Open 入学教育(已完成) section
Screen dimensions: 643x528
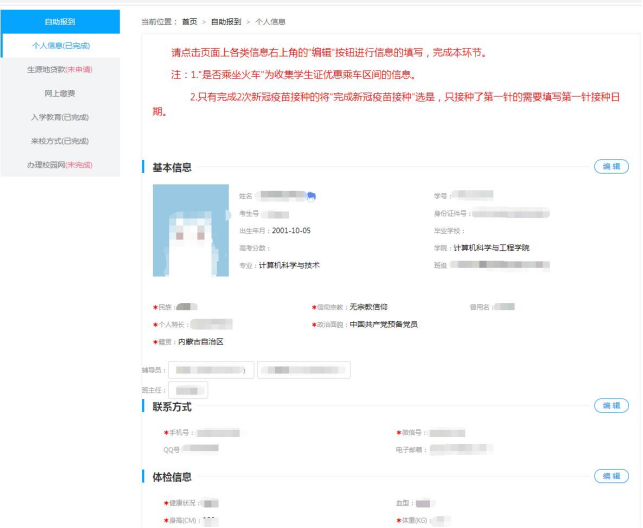pyautogui.click(x=60, y=117)
